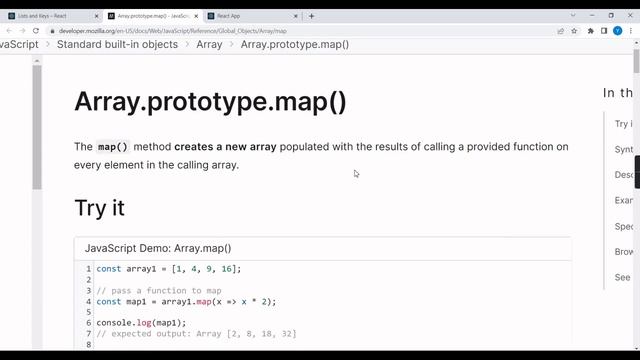Jump to Syntax section in sidebar
The width and height of the screenshot is (640, 360).
click(x=624, y=149)
